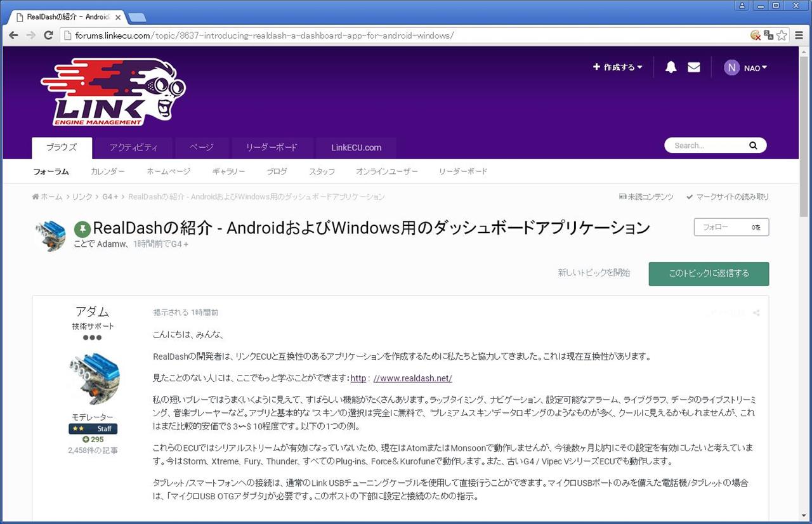The image size is (812, 524).
Task: Select the アクティビティ tab
Action: (x=133, y=148)
